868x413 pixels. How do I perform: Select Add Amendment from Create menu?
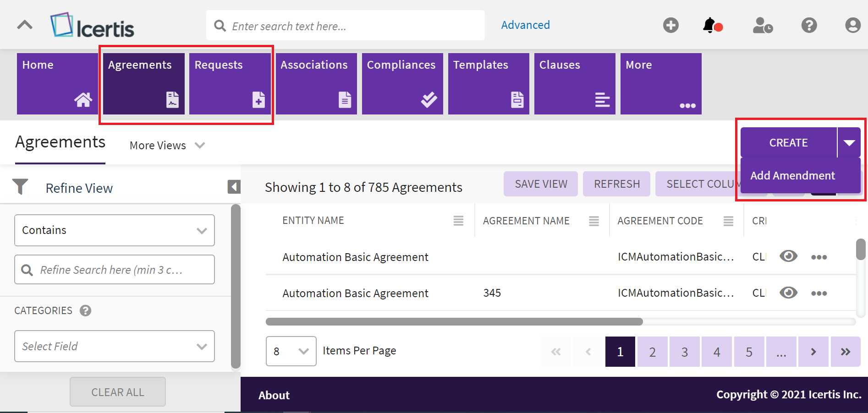[792, 176]
